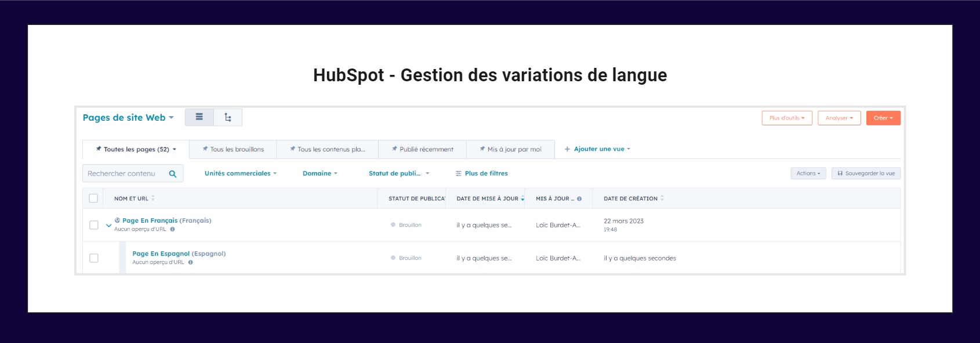Open the Actions dropdown
The image size is (980, 343).
coord(808,174)
